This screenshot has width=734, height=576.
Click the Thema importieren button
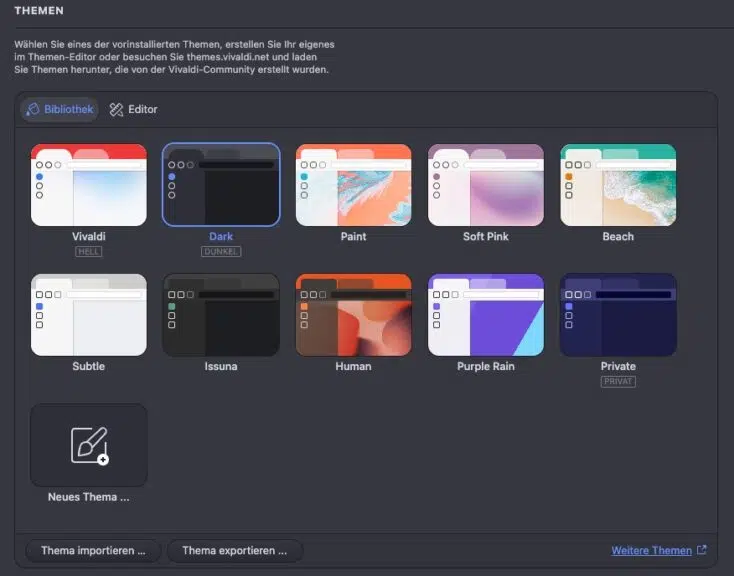coord(93,551)
